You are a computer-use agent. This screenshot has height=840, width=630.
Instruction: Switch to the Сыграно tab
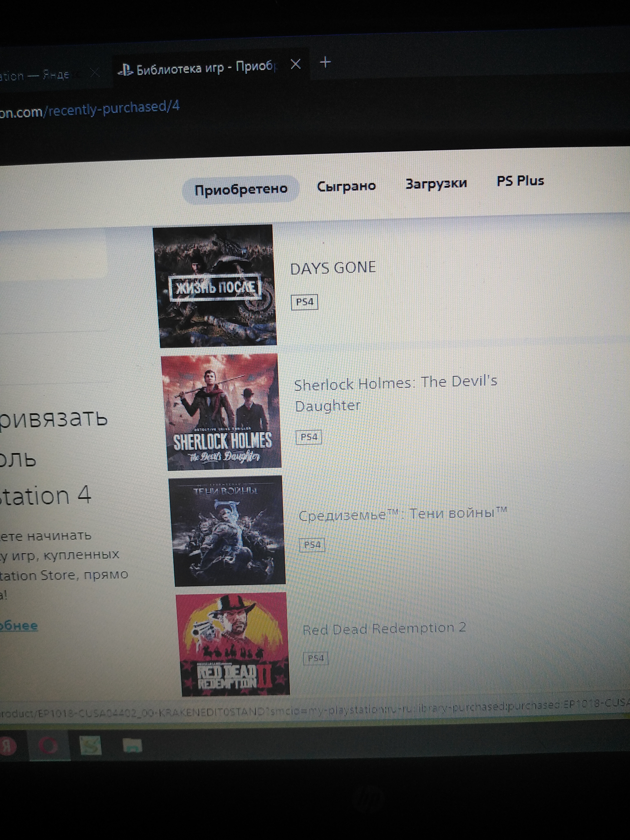click(x=346, y=186)
